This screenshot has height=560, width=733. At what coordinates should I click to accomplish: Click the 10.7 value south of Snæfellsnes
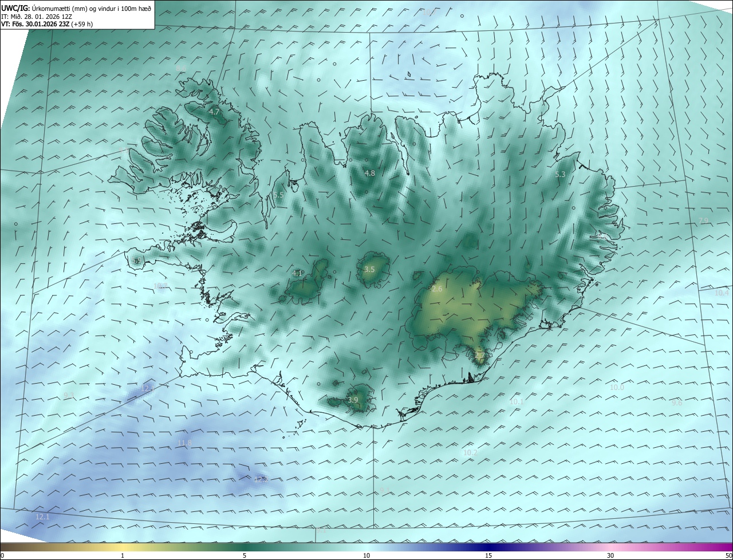(160, 286)
